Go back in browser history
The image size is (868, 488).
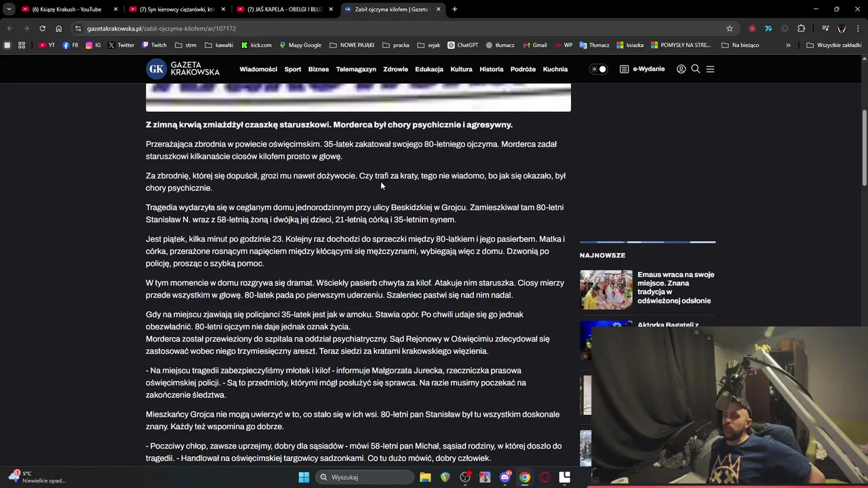point(9,28)
